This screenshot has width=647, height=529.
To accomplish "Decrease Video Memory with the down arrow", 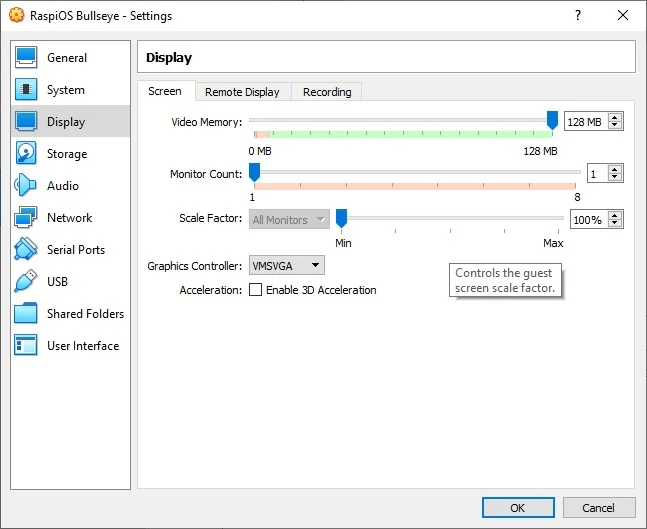I will 615,125.
